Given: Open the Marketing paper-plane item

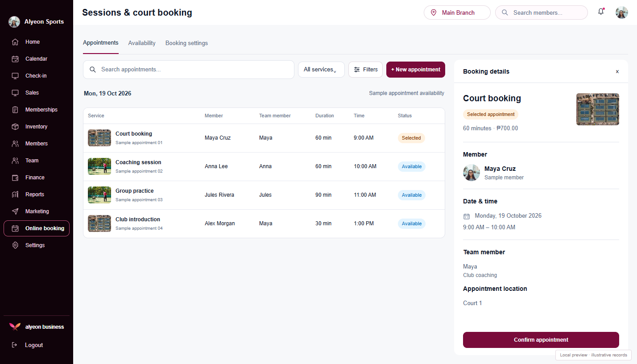Looking at the screenshot, I should (x=37, y=211).
